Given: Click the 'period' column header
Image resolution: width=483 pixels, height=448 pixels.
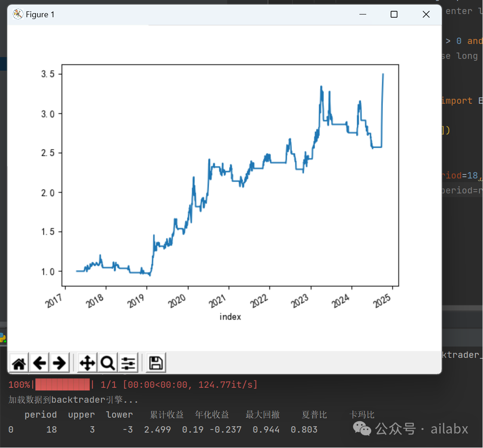Looking at the screenshot, I should (41, 414).
